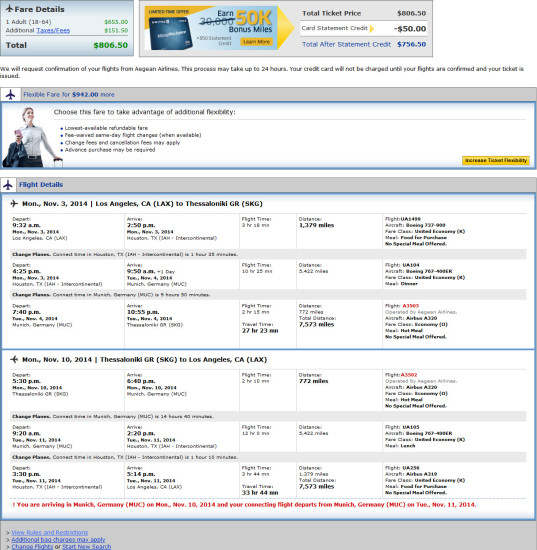Click Total After Statement Credit text
Image resolution: width=537 pixels, height=550 pixels.
(347, 44)
